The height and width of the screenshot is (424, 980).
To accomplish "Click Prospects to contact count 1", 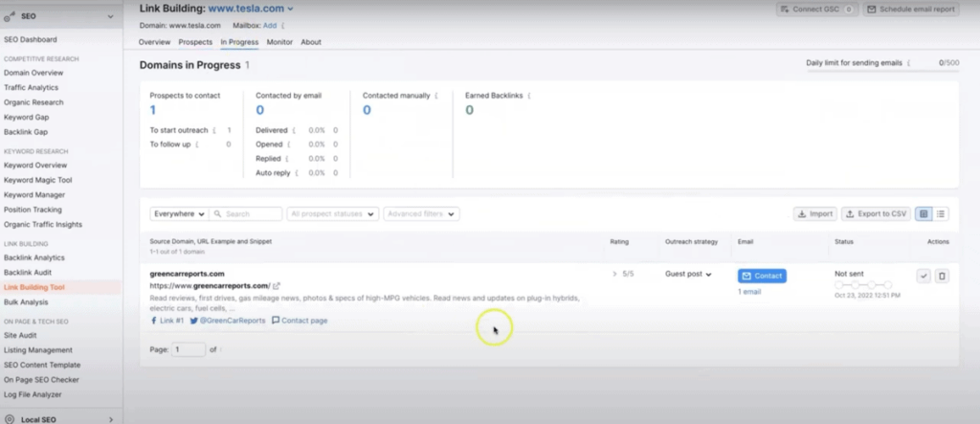I will [x=152, y=110].
